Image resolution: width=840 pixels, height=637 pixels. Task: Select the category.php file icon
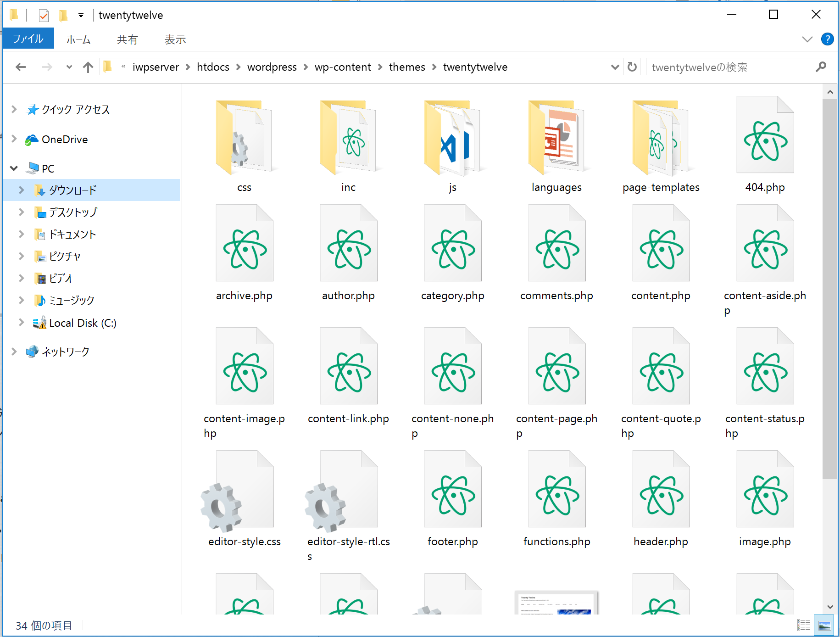(452, 243)
